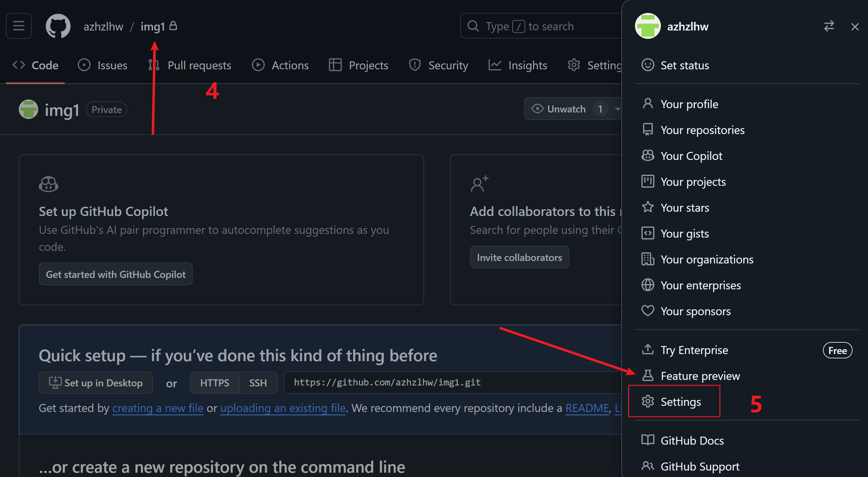This screenshot has height=477, width=868.
Task: Switch to the Insights tab
Action: pos(518,65)
